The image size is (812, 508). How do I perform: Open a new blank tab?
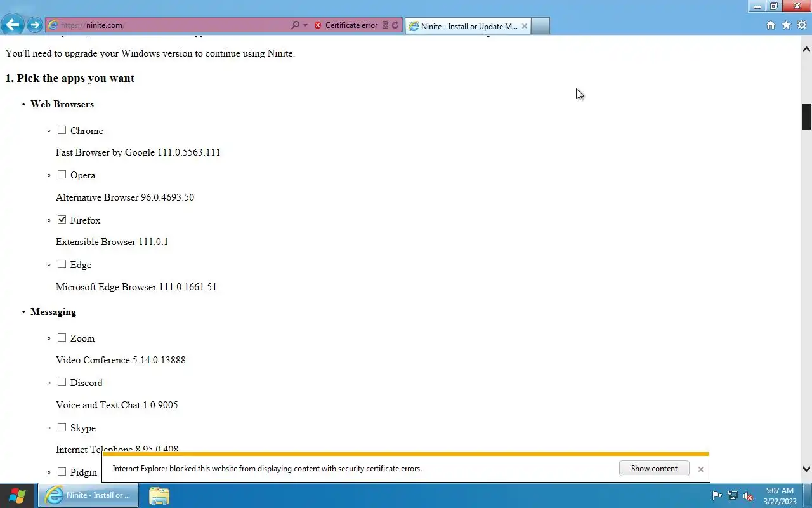[540, 26]
